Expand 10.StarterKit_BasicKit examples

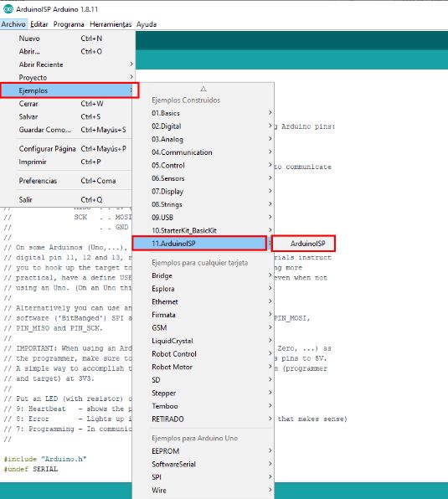click(x=203, y=231)
